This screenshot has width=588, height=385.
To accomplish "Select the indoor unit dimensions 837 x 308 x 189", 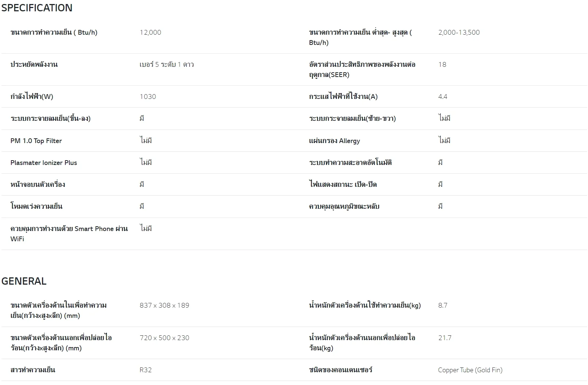I will point(164,305).
